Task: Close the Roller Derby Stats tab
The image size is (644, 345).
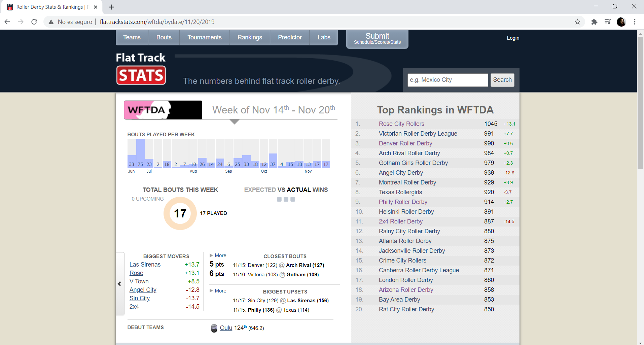Action: click(x=96, y=7)
